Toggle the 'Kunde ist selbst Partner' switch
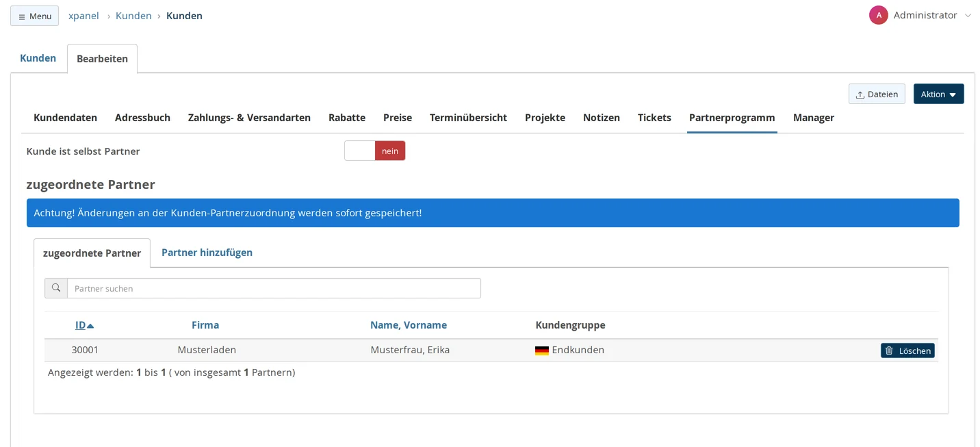Image resolution: width=980 pixels, height=447 pixels. (x=375, y=151)
